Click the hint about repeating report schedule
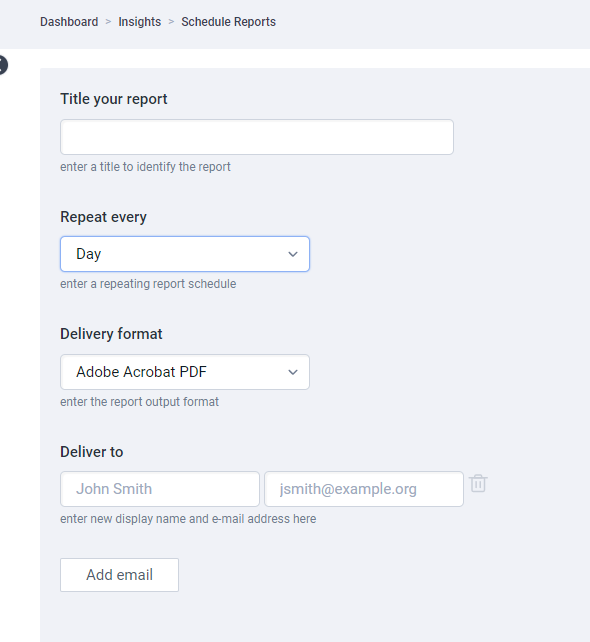Screen dimensions: 590x642 (148, 284)
